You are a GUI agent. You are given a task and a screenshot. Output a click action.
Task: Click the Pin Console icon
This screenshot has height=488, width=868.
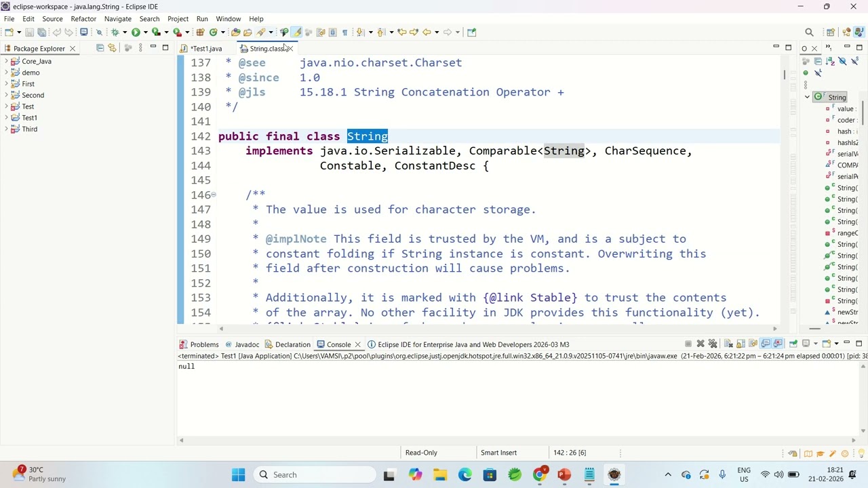click(793, 344)
